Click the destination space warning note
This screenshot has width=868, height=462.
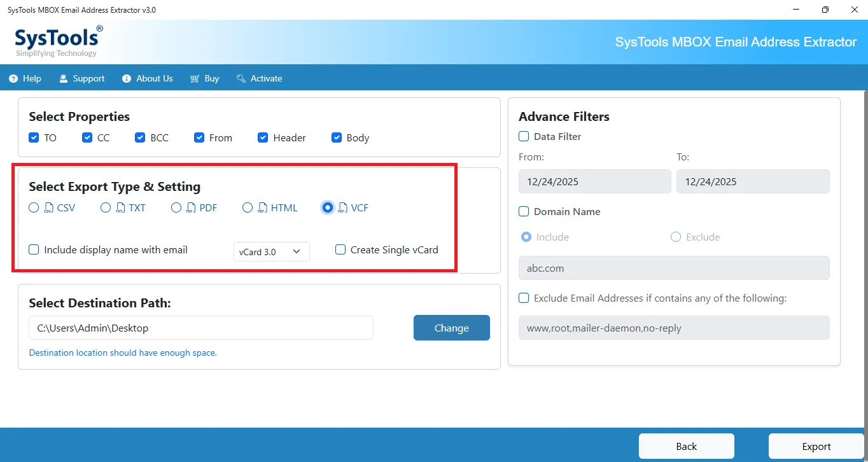[123, 353]
